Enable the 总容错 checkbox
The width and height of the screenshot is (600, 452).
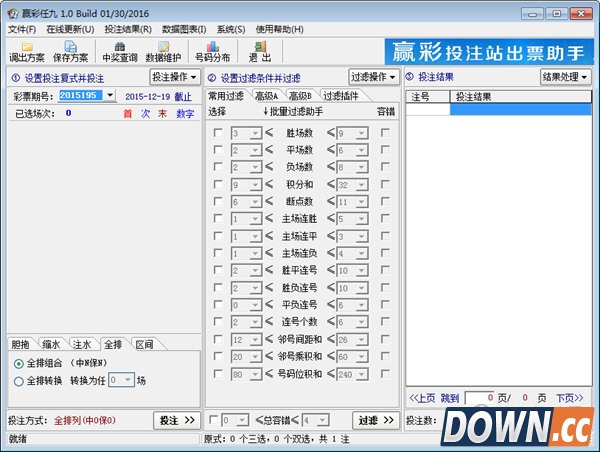pos(214,420)
